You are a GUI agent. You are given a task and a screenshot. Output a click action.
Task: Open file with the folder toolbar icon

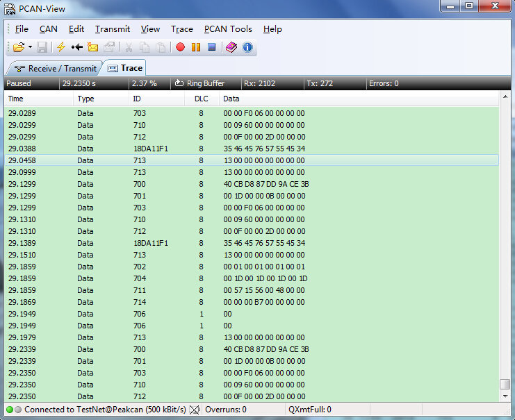pos(19,47)
